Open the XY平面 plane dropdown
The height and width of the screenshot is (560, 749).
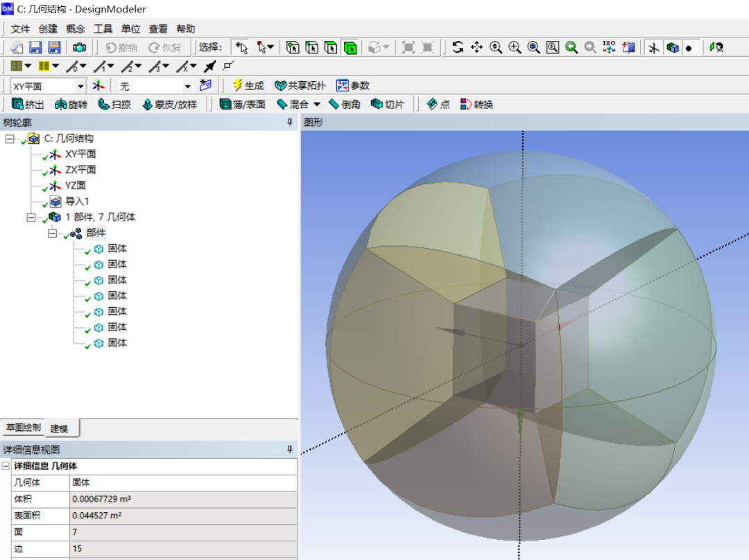click(x=81, y=85)
